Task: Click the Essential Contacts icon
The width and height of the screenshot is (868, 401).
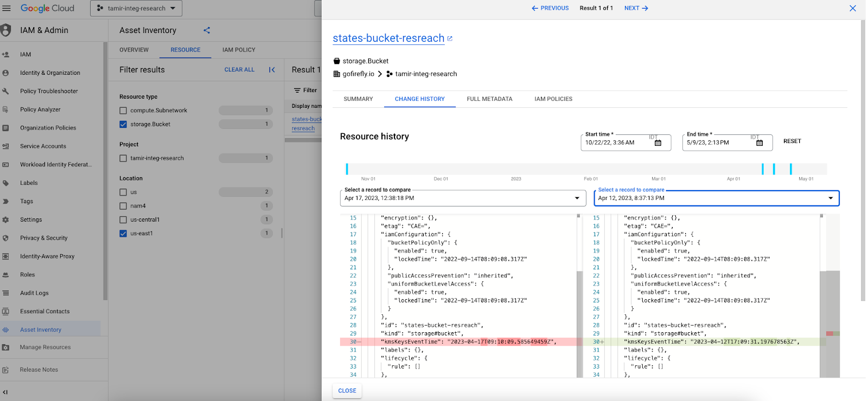Action: tap(5, 312)
